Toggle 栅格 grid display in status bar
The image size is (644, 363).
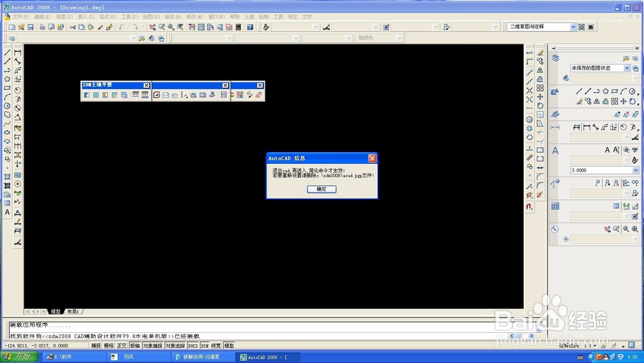click(109, 346)
